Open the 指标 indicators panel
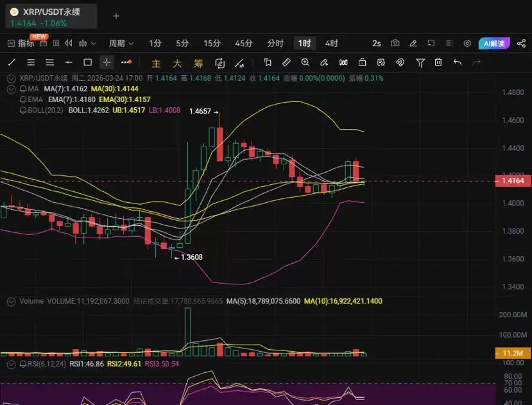Image resolution: width=532 pixels, height=405 pixels. click(x=21, y=44)
